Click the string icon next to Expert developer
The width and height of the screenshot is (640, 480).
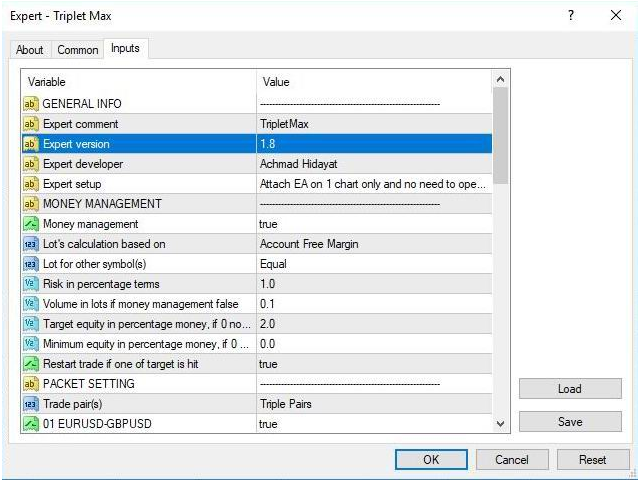pos(30,164)
